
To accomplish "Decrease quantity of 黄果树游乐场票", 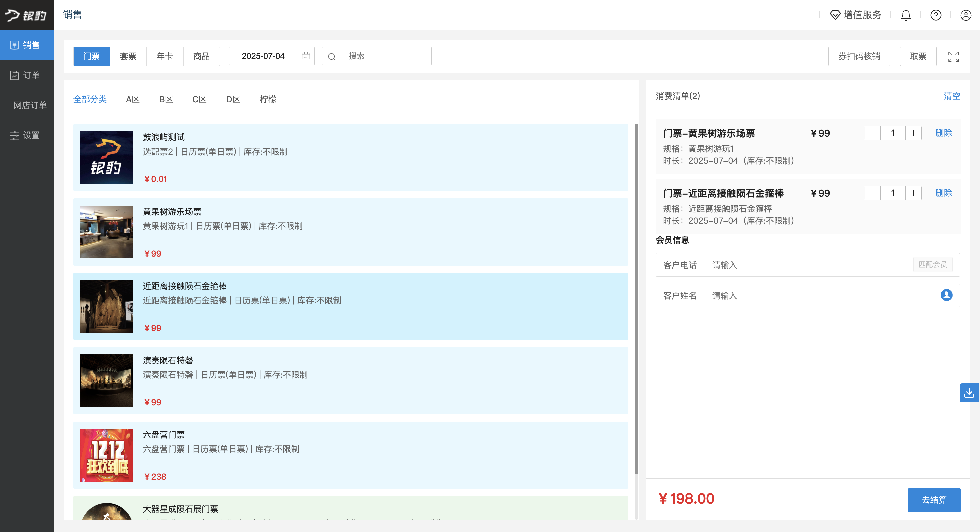I will [872, 133].
